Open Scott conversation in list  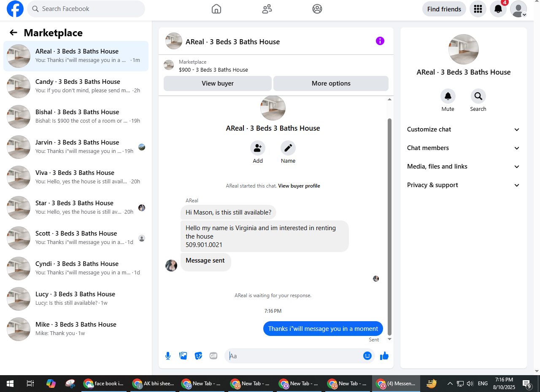tap(76, 238)
